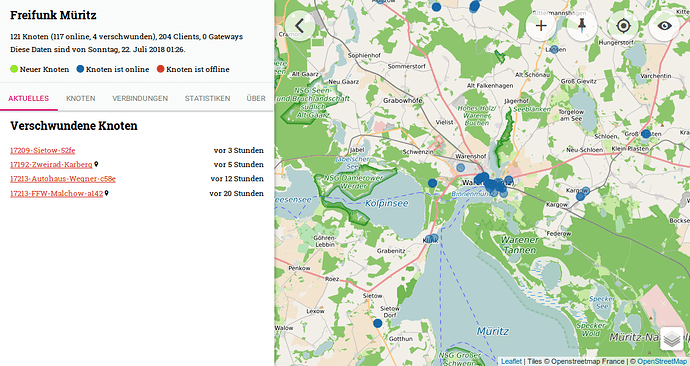Zoom in with the plus map button
690x366 pixels.
[541, 26]
